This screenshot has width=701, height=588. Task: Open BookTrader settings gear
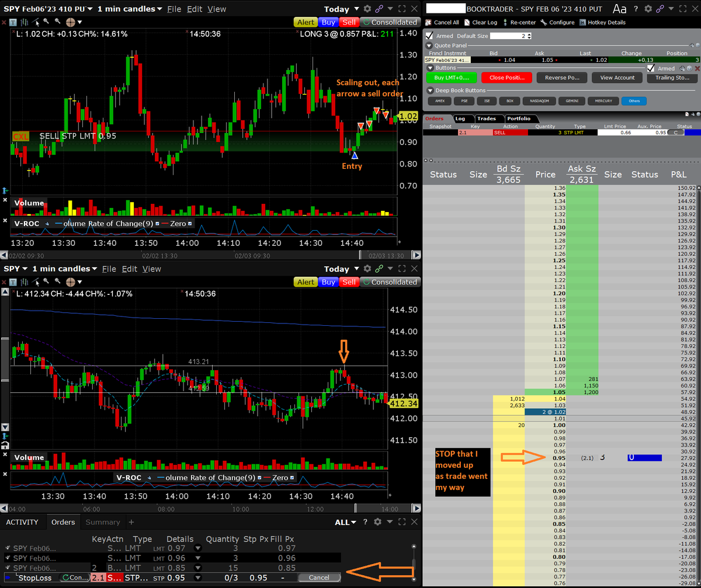(648, 9)
